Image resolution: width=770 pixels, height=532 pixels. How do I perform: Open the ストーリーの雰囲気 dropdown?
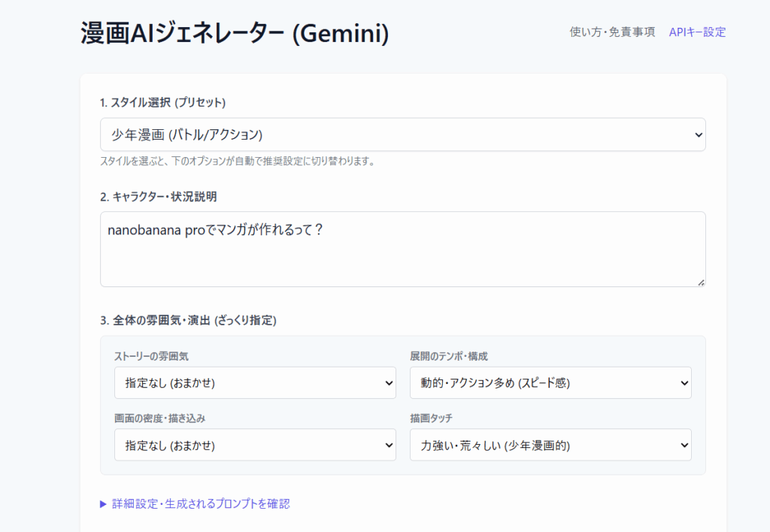[255, 382]
